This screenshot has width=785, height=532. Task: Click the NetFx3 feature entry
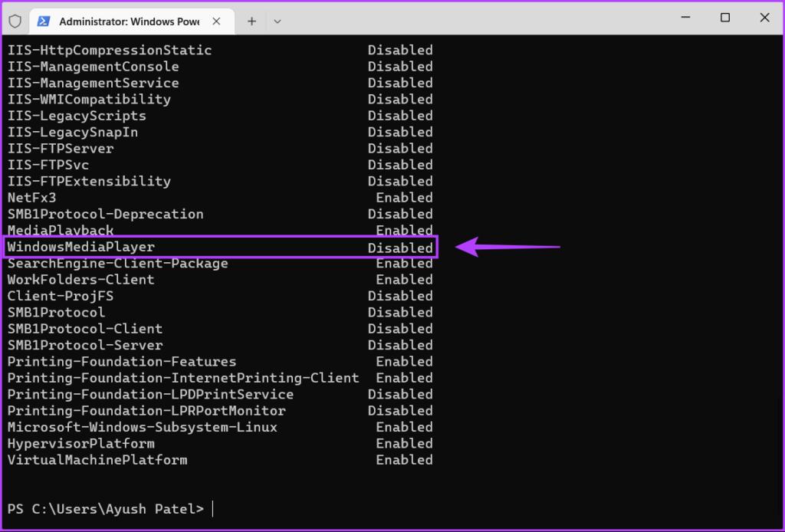click(x=31, y=198)
